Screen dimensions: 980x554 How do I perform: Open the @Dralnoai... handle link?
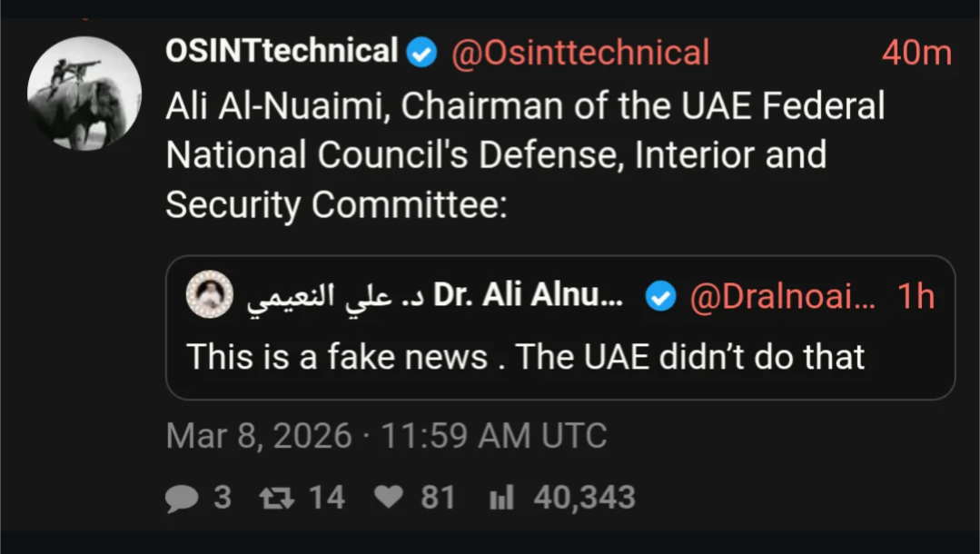783,297
